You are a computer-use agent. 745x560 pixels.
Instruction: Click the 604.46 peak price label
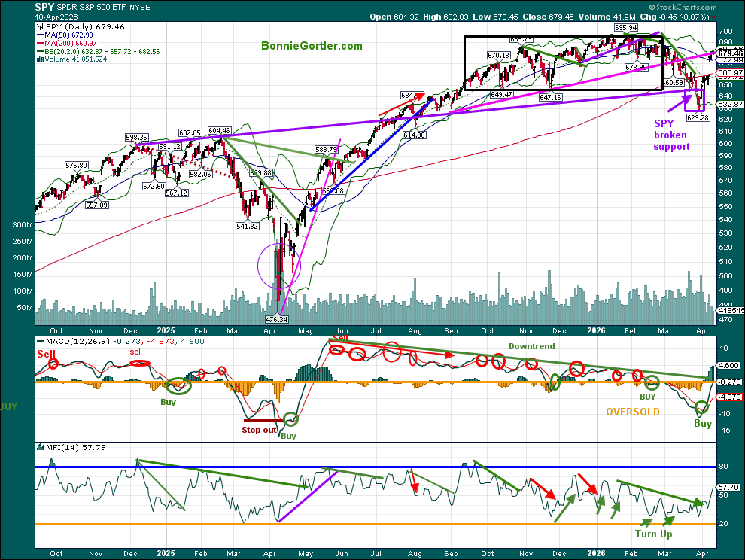219,130
